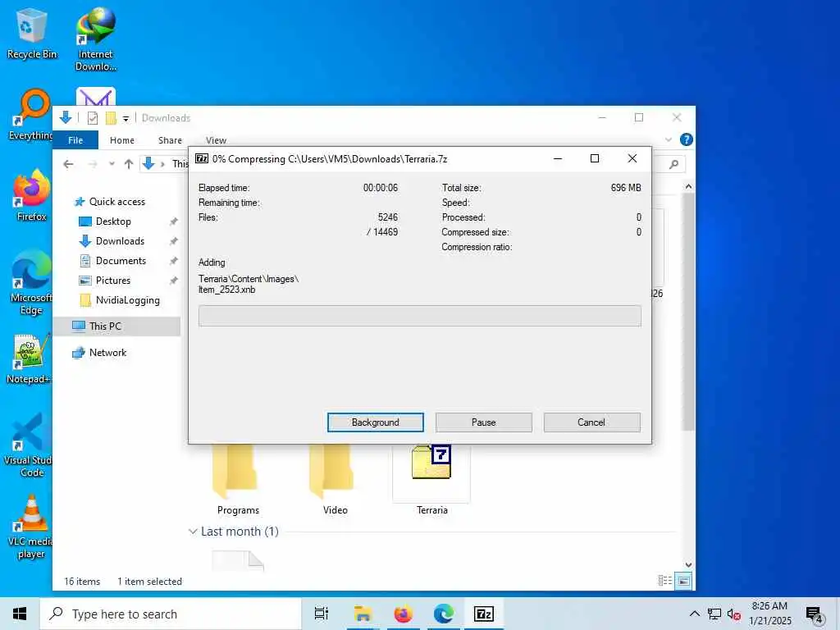Open Task View from the taskbar

click(322, 614)
